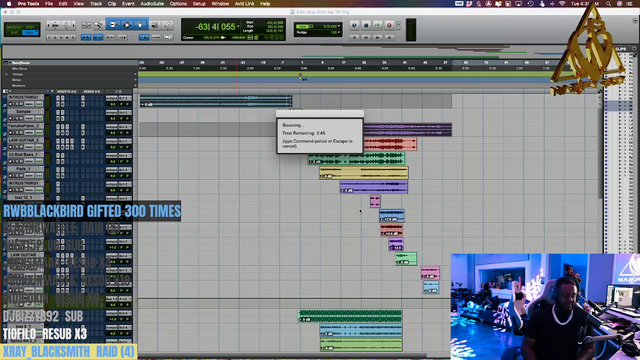Viewport: 640px width, 360px height.
Task: Click the horizontal zoom in arrow
Action: [73, 25]
